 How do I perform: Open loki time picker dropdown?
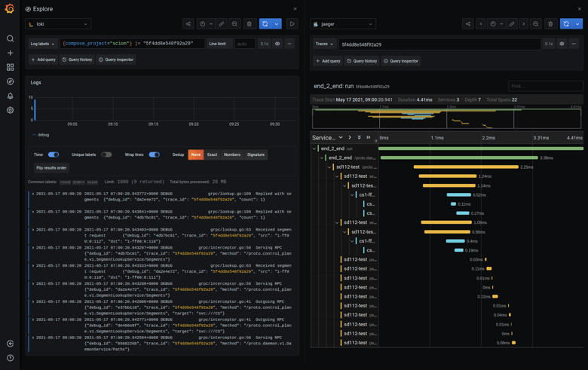pos(206,24)
